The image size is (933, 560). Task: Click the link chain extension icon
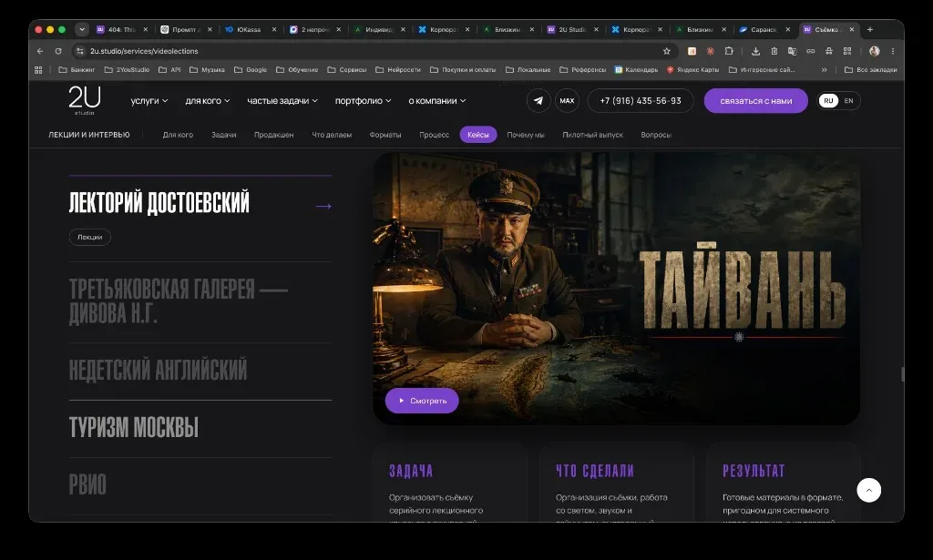(810, 51)
